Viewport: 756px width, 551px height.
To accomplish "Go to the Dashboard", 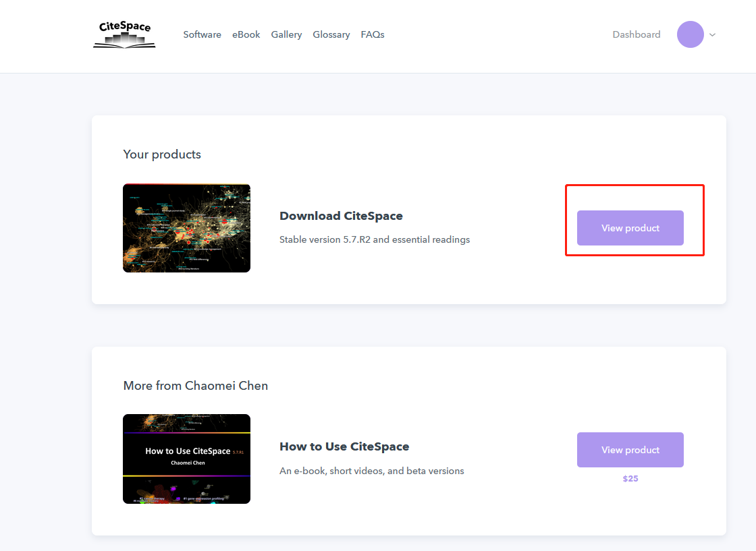I will pos(636,34).
